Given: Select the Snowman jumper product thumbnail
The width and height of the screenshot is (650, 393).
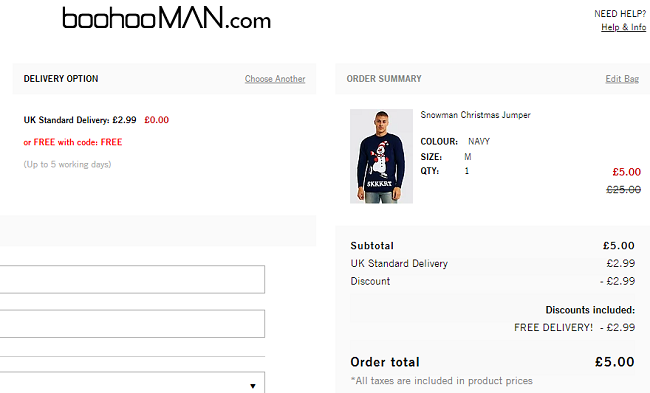Looking at the screenshot, I should [x=381, y=156].
